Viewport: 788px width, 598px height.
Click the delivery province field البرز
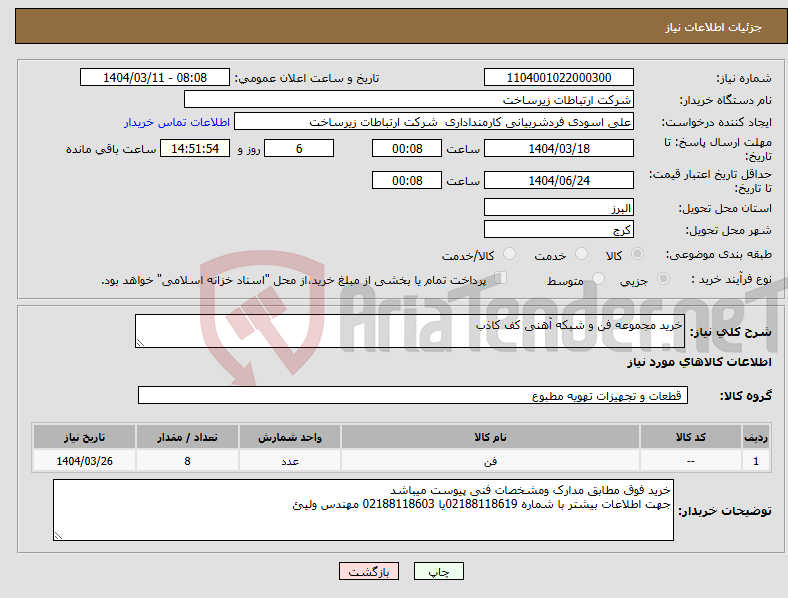point(558,208)
